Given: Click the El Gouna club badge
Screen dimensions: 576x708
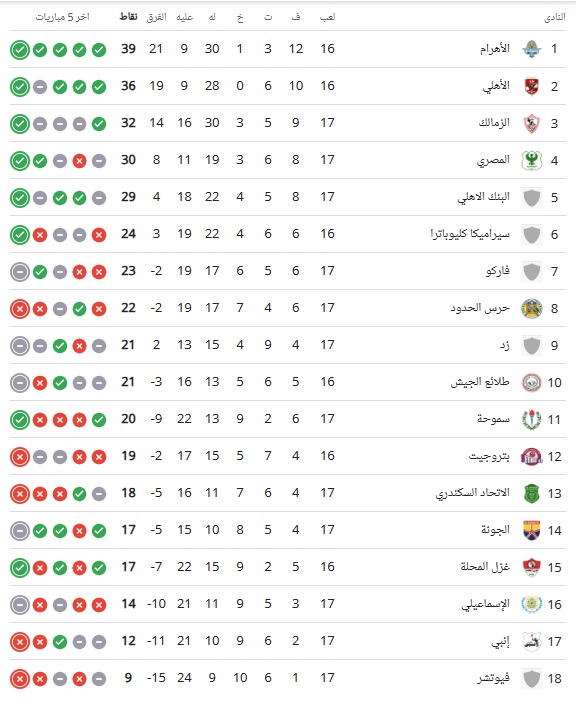Looking at the screenshot, I should coord(531,531).
